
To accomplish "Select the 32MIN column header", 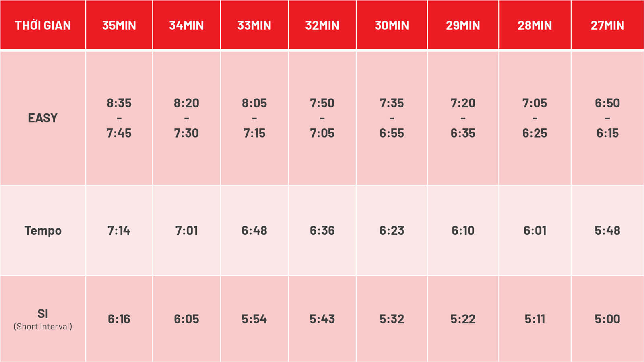I will [x=322, y=25].
